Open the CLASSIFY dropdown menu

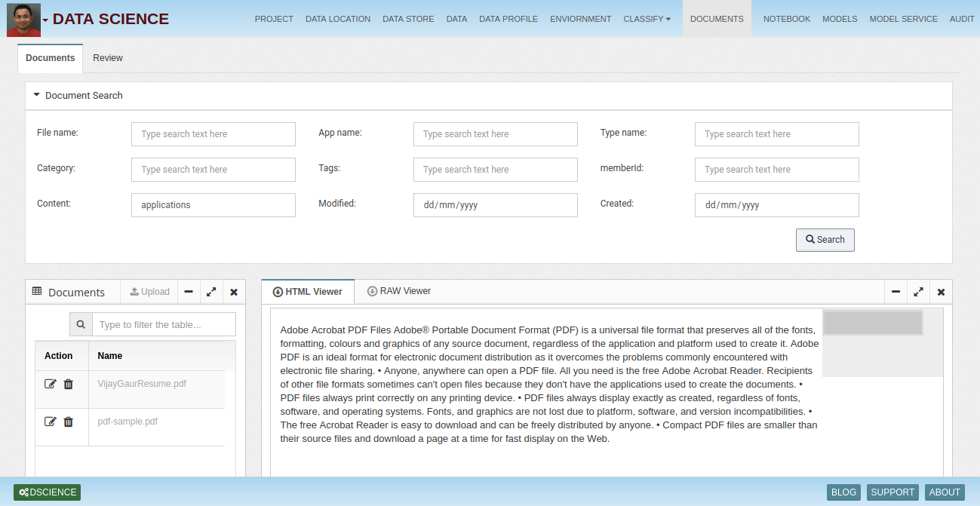tap(647, 19)
